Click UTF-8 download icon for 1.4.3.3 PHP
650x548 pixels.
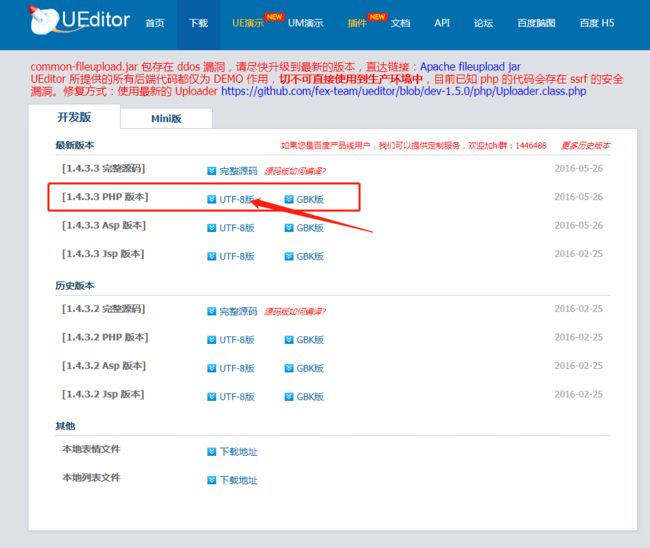coord(211,199)
